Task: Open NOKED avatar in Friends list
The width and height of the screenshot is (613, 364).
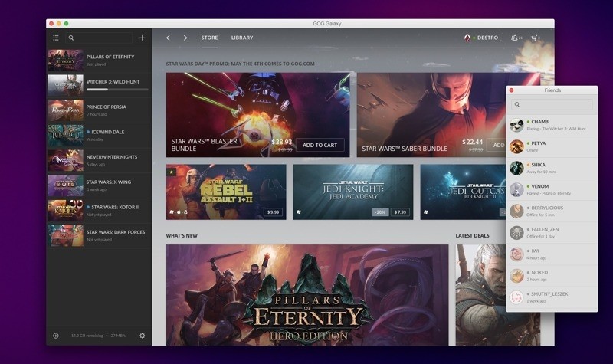Action: tap(516, 276)
